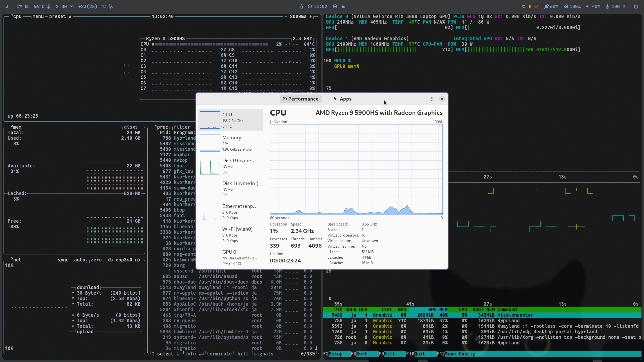This screenshot has width=644, height=362.
Task: Click the microphone icon in top bar
Action: [607, 7]
